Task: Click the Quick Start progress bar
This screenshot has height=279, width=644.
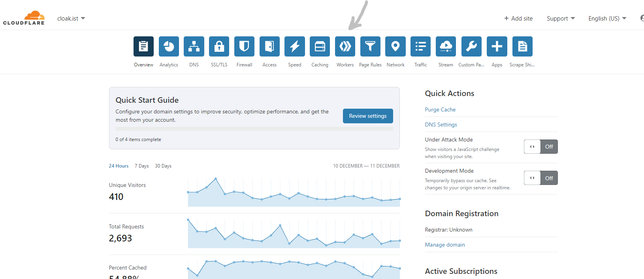Action: 254,129
